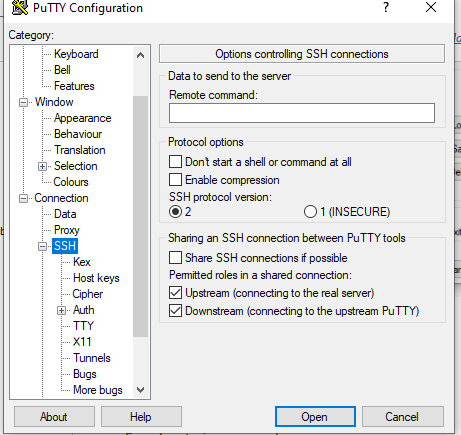Click the Cancel button

[403, 417]
